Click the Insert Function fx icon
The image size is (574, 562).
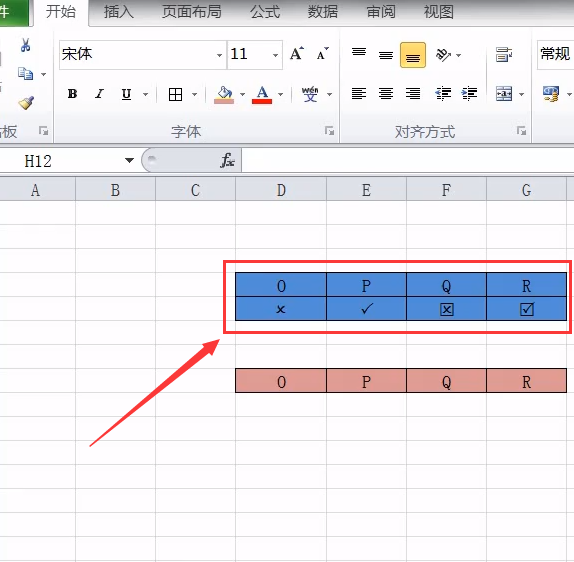[227, 160]
